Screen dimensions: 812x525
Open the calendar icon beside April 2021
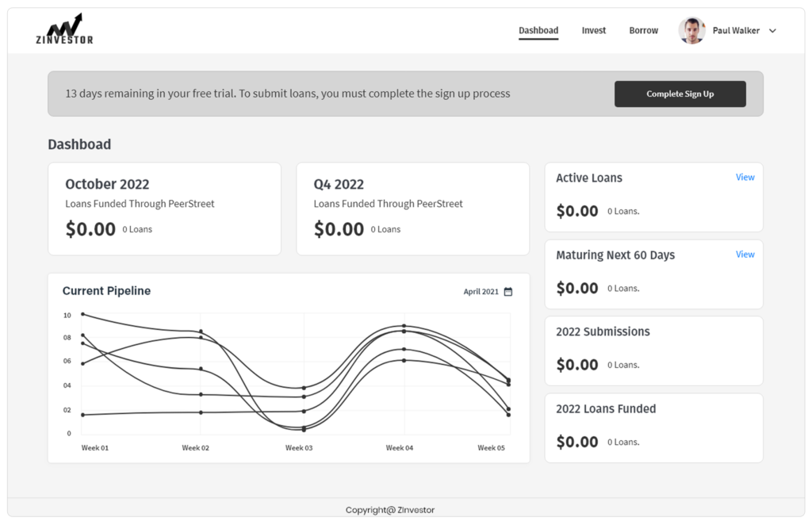coord(508,292)
